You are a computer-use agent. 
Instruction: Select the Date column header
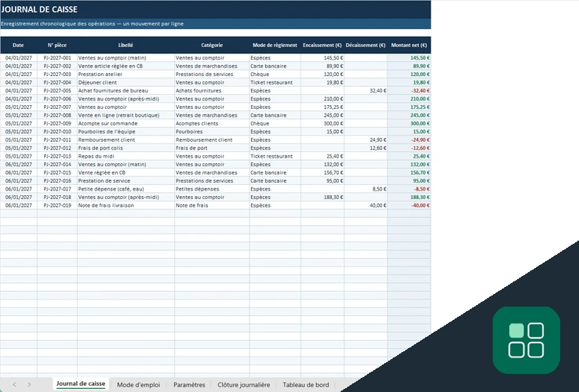coord(18,45)
